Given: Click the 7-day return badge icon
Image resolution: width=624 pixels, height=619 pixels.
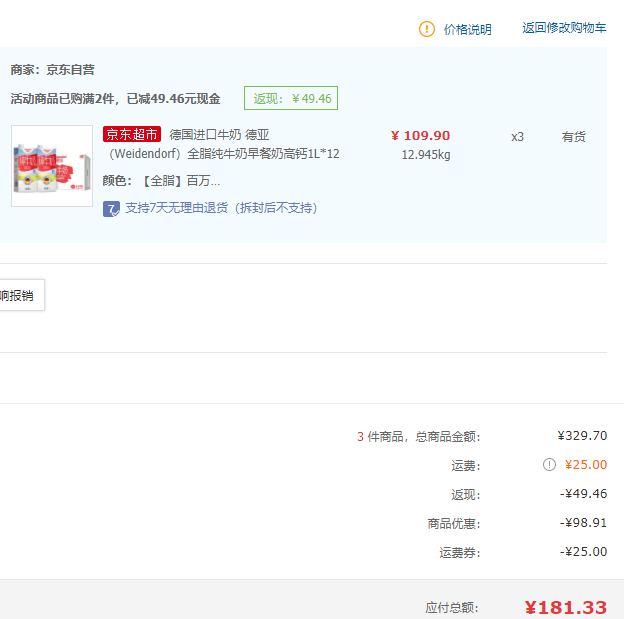Looking at the screenshot, I should [x=111, y=209].
